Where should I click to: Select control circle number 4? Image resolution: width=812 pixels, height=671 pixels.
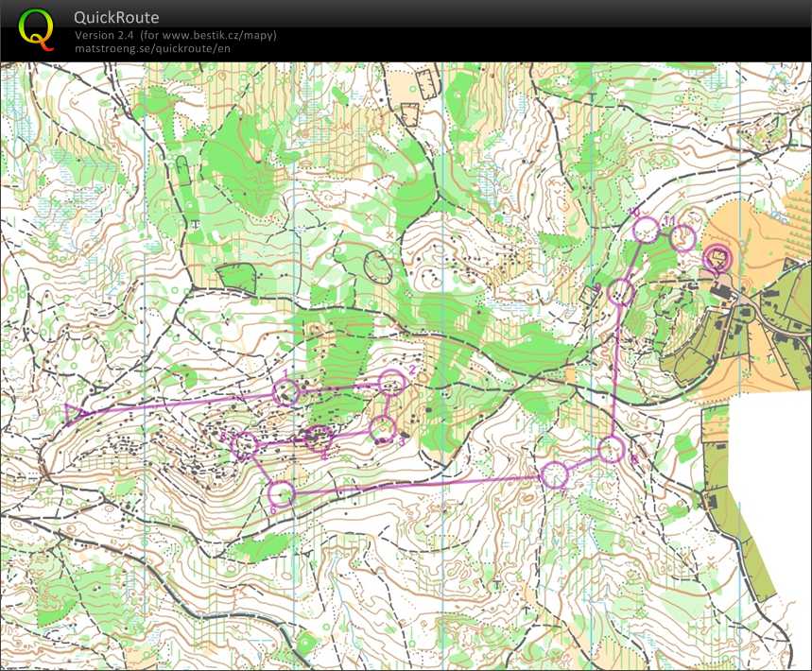click(x=319, y=438)
